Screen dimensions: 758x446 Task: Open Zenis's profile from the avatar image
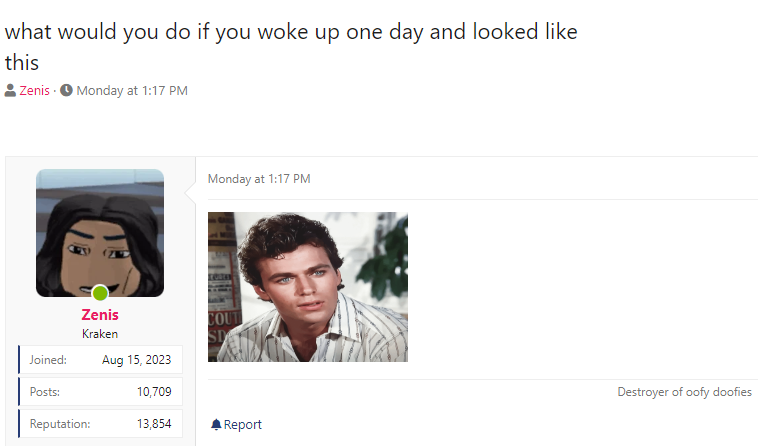coord(100,232)
